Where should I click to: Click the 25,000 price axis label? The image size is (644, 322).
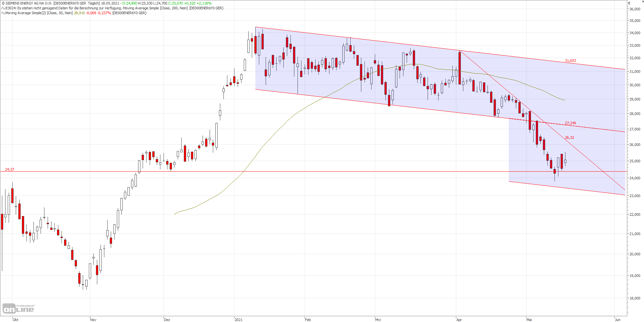tap(635, 161)
